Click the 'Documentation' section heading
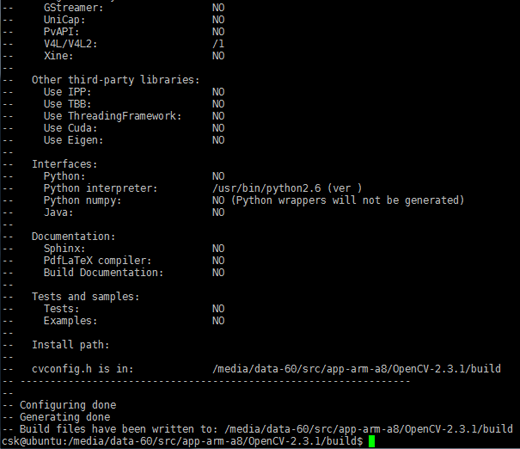Screen dimensions: 520x449 tap(73, 237)
